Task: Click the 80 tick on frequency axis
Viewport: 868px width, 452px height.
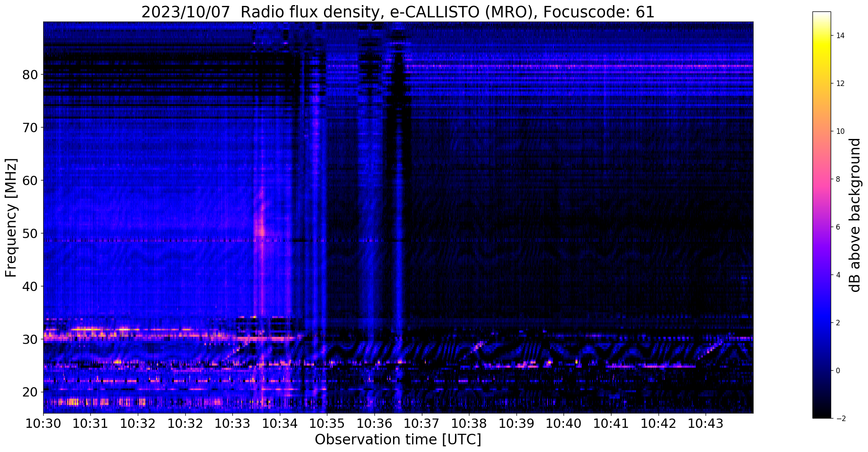Action: 30,75
